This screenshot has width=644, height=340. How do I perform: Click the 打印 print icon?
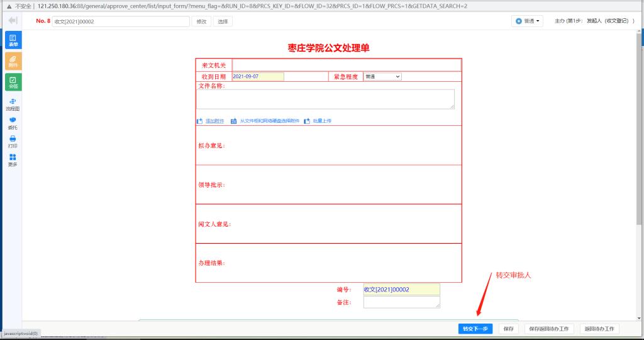click(x=13, y=142)
